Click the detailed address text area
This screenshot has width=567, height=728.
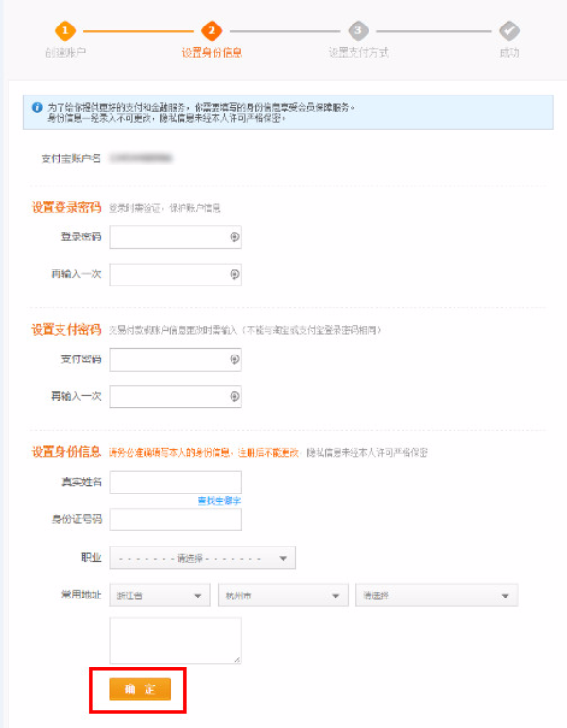pyautogui.click(x=175, y=640)
